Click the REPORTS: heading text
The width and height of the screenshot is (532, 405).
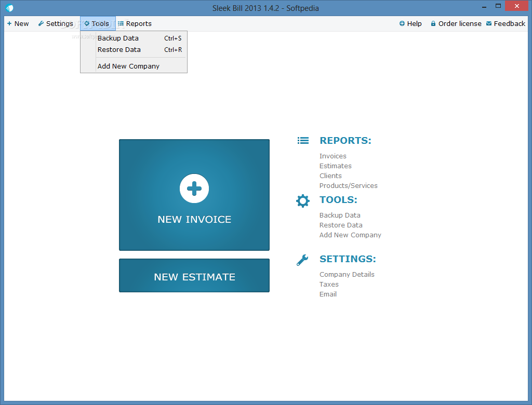345,140
